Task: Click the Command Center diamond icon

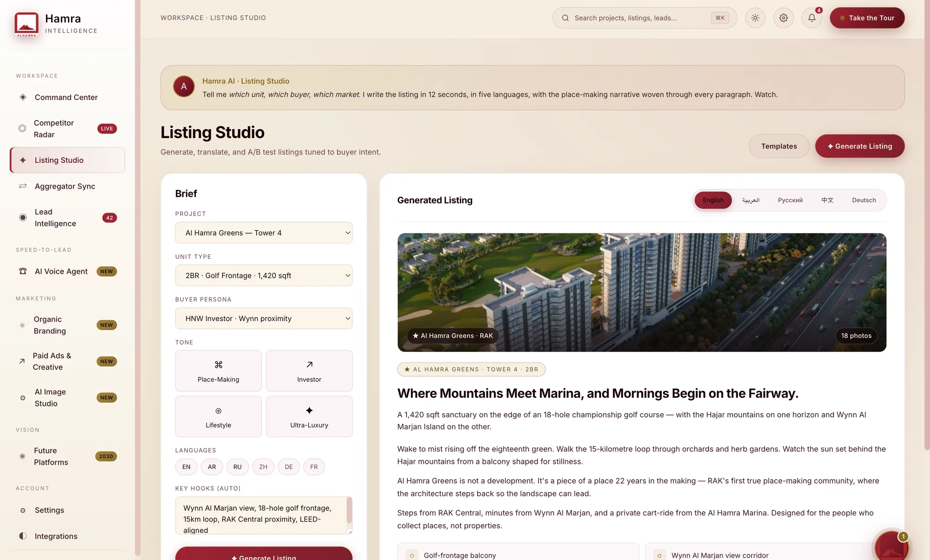Action: pos(23,97)
